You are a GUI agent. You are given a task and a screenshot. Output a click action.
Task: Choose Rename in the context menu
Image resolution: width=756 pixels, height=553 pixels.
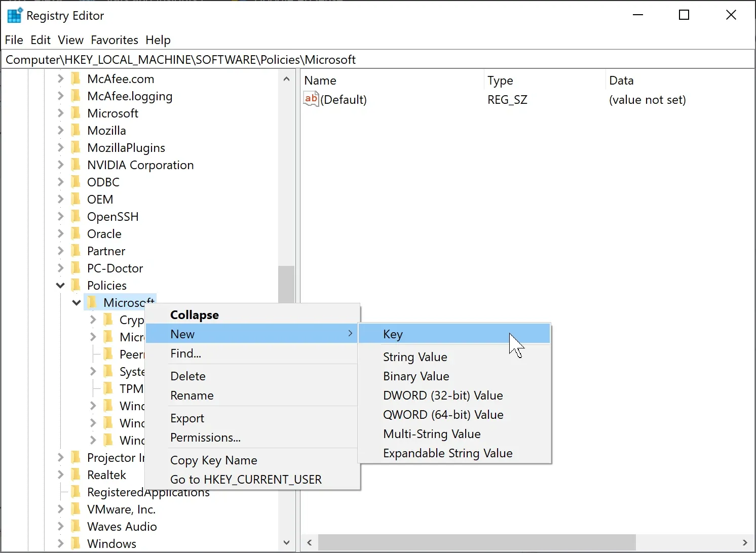click(252, 395)
